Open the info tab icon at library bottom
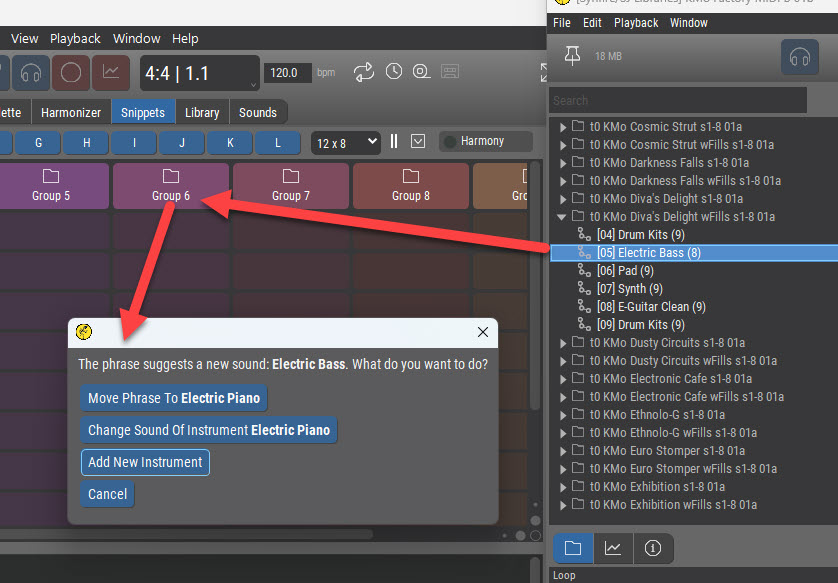Viewport: 838px width, 583px height. coord(653,548)
